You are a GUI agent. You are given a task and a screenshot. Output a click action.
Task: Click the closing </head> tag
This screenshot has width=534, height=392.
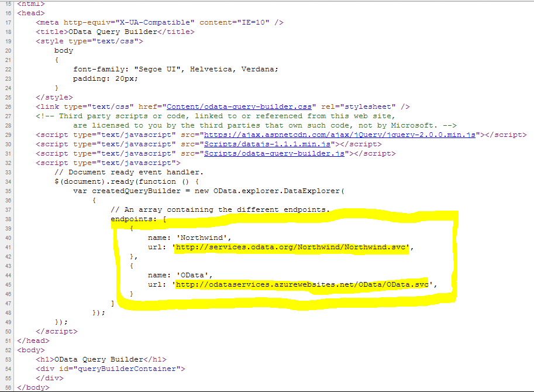coord(33,341)
